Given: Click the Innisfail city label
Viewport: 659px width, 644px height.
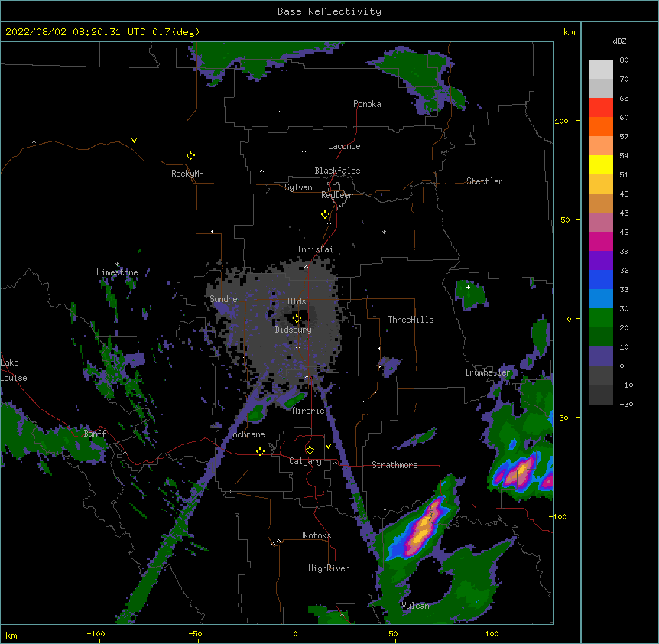Looking at the screenshot, I should tap(317, 249).
